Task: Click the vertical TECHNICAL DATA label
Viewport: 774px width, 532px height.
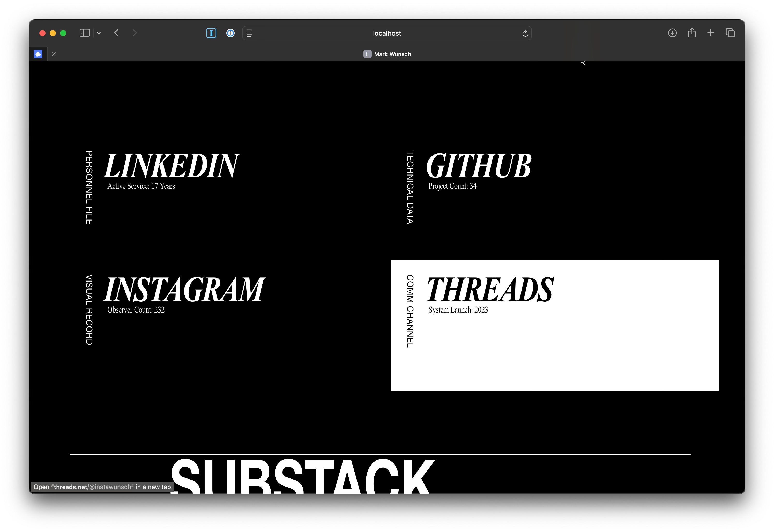Action: coord(410,187)
